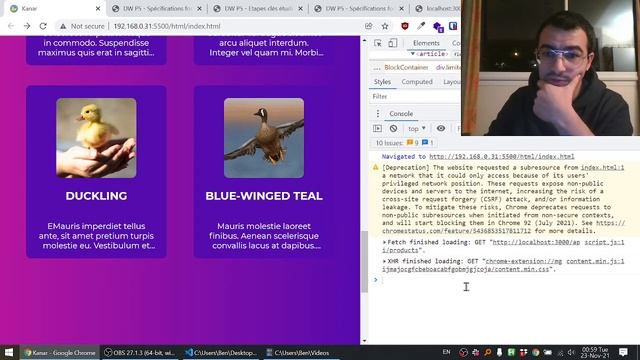
Task: Click the navigated URL link in console
Action: coord(502,156)
